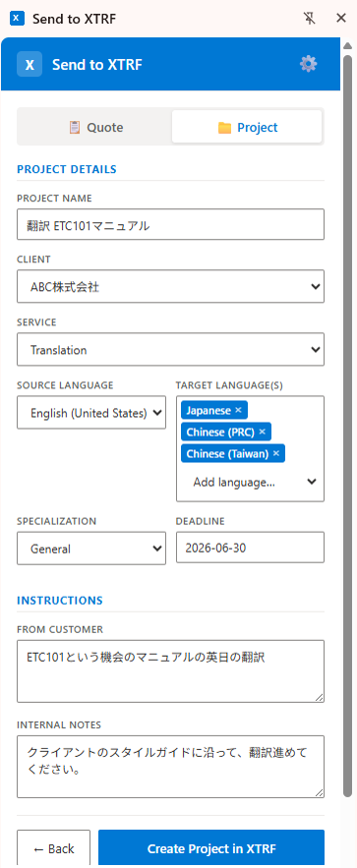Click the pin icon in the title bar
Viewport: 357px width, 868px height.
point(310,19)
